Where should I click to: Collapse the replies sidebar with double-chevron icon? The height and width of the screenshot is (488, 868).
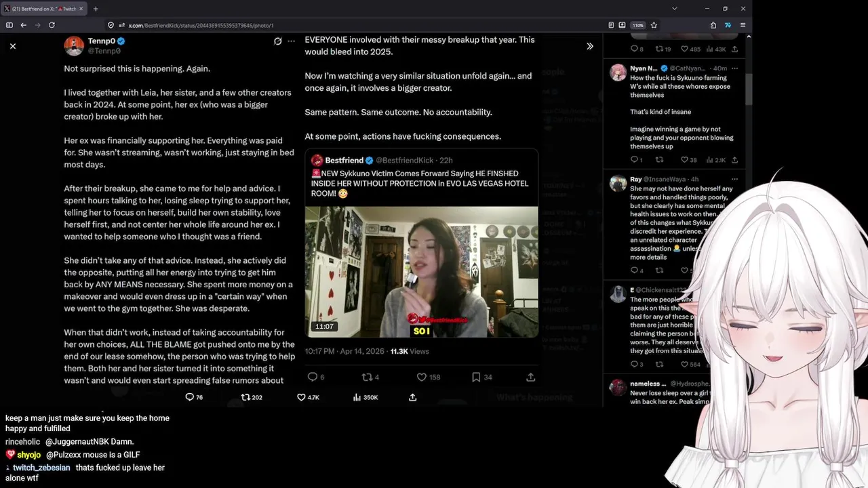click(x=590, y=46)
